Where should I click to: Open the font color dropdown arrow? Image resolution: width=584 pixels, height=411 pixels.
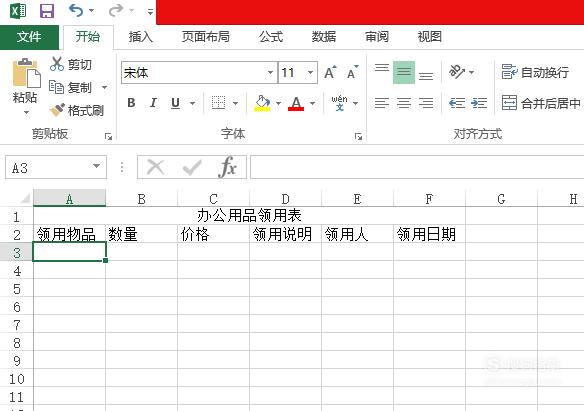tap(312, 103)
